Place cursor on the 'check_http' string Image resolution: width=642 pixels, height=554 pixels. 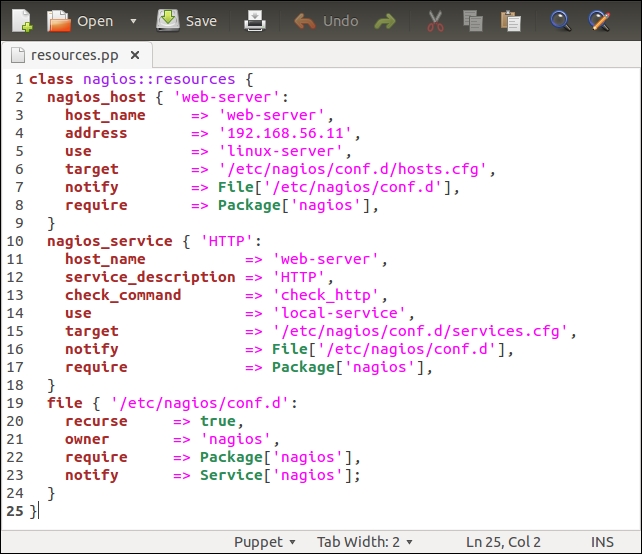click(x=328, y=295)
